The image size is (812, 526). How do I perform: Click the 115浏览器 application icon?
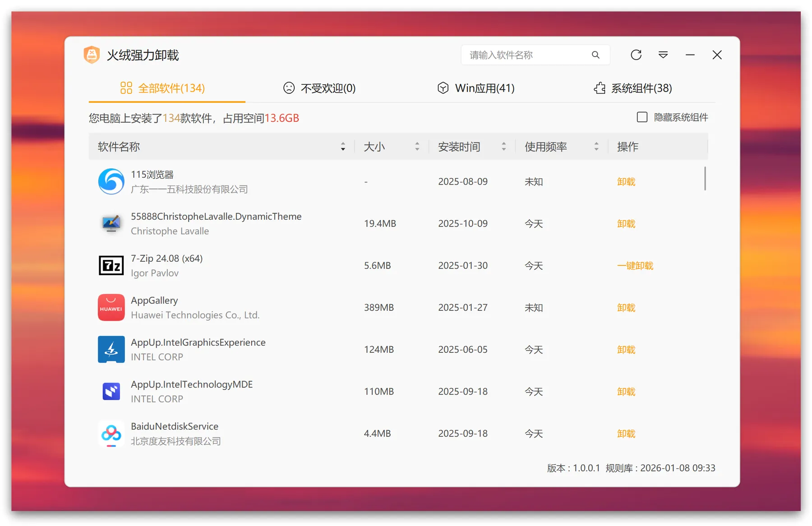[111, 181]
